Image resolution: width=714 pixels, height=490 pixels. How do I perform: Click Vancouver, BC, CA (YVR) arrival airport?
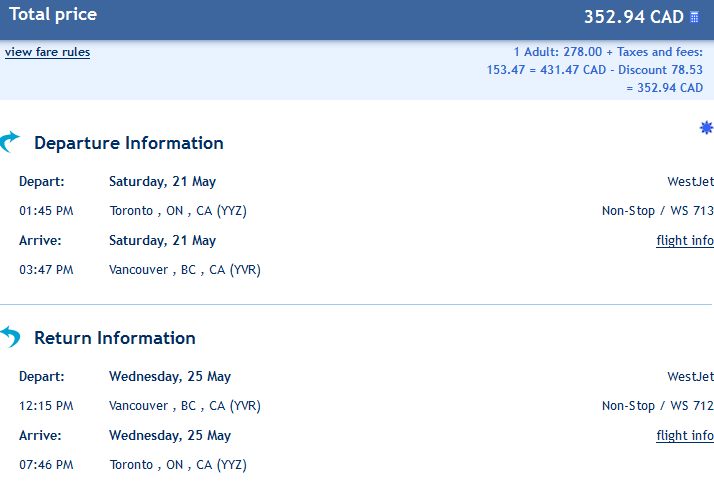pyautogui.click(x=184, y=270)
